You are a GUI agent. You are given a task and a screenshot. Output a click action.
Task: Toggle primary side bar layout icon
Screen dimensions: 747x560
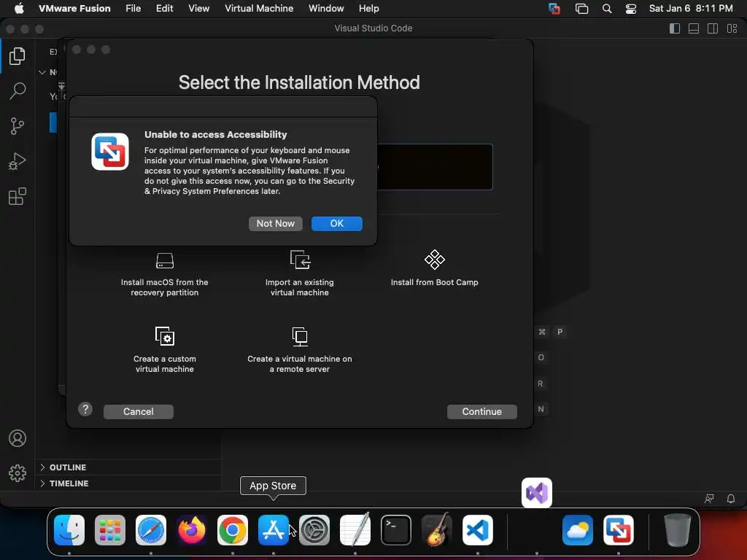pyautogui.click(x=675, y=28)
